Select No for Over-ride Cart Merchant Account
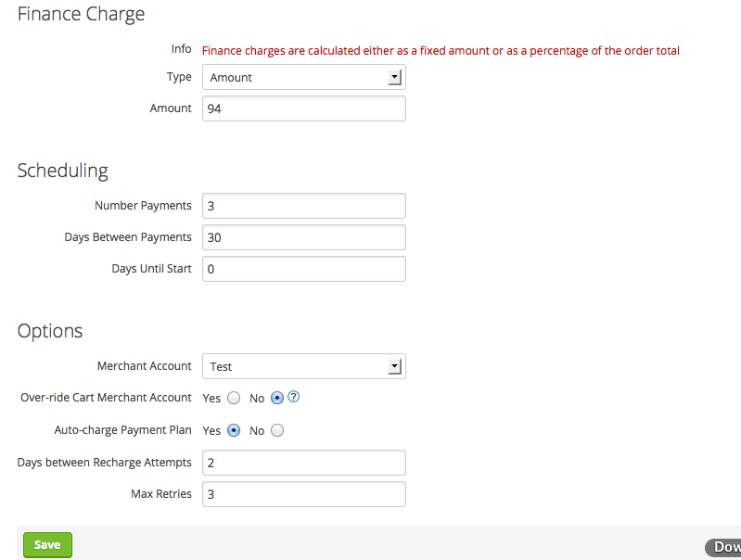 (277, 398)
